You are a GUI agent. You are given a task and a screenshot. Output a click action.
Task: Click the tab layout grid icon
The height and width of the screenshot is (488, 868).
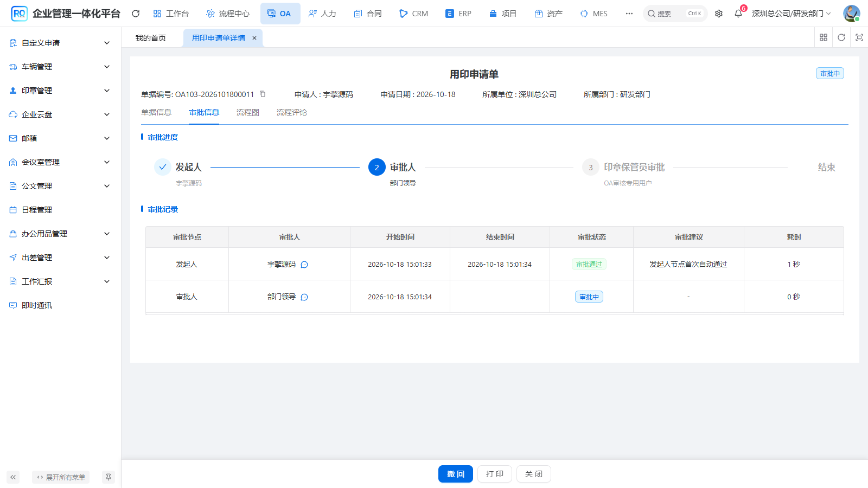click(x=824, y=37)
